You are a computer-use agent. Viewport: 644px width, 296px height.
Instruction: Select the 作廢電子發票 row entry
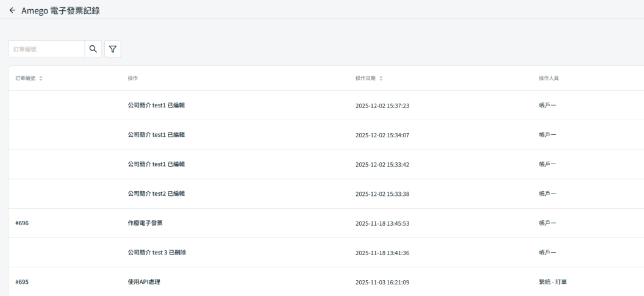[141, 223]
